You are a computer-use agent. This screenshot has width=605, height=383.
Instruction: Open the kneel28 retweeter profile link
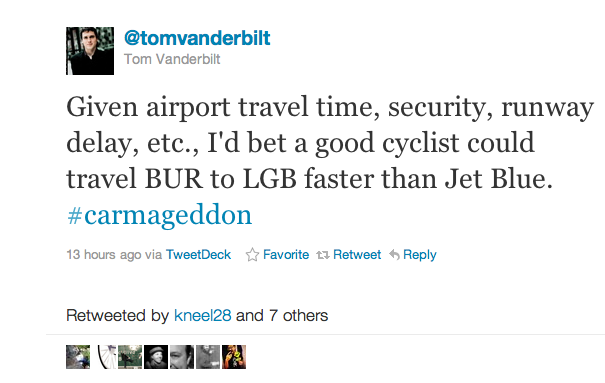coord(203,316)
